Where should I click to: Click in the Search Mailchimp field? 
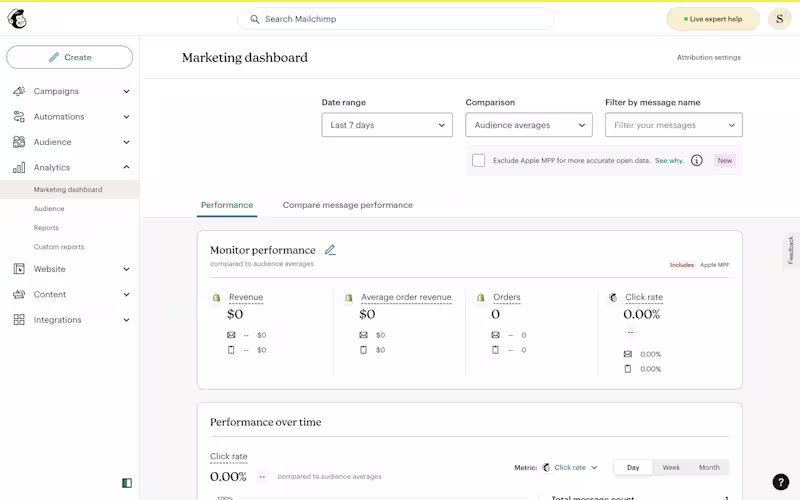395,19
